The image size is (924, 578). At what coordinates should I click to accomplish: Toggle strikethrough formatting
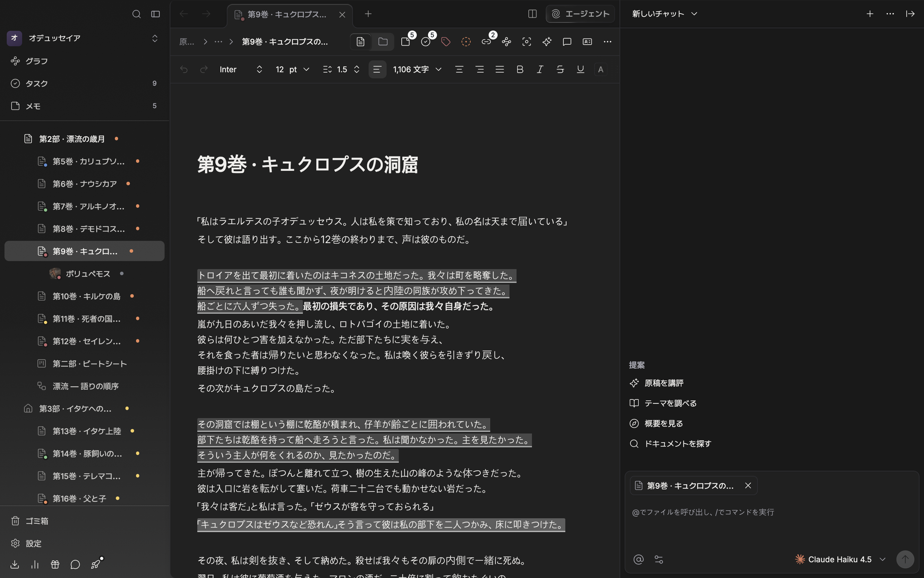[560, 69]
